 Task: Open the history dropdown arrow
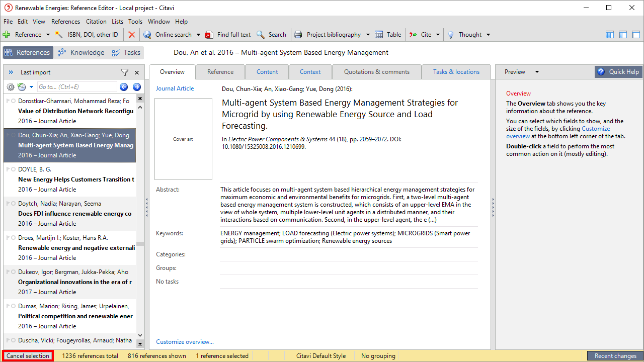click(31, 87)
